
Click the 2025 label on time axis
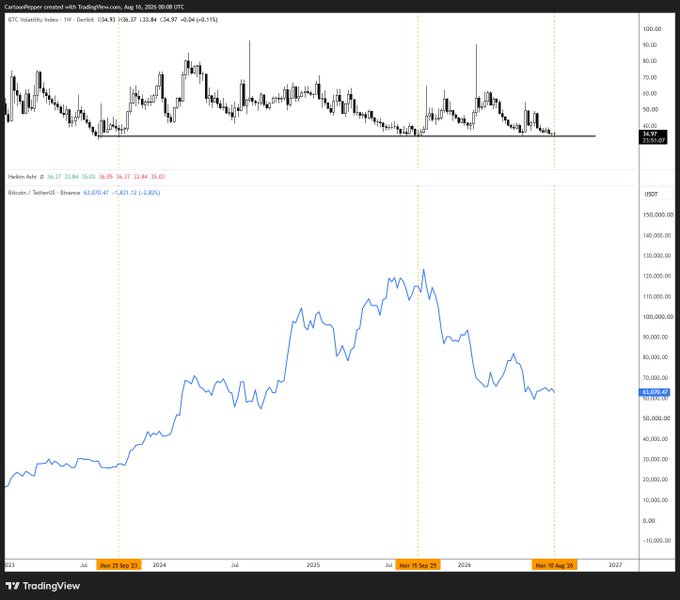tap(313, 565)
